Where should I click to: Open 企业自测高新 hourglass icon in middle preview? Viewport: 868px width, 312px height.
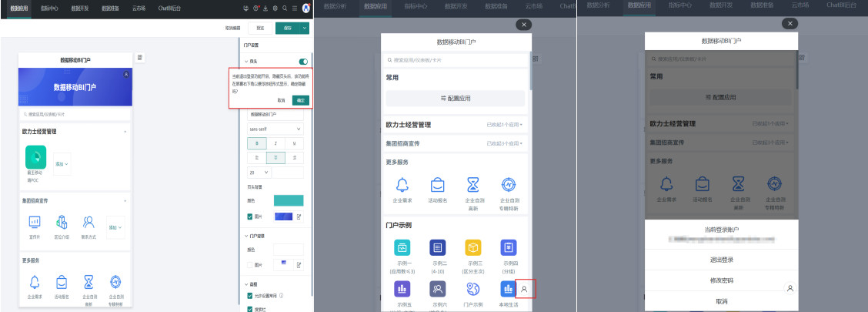[x=472, y=185]
